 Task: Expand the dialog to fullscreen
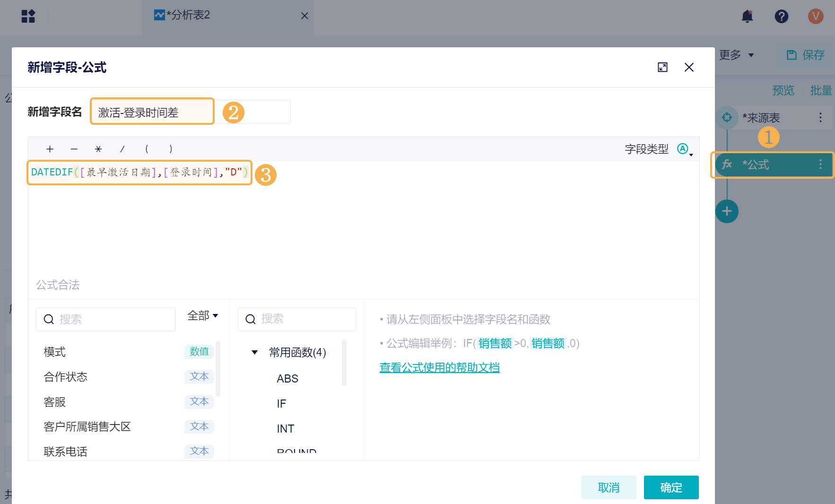coord(662,67)
